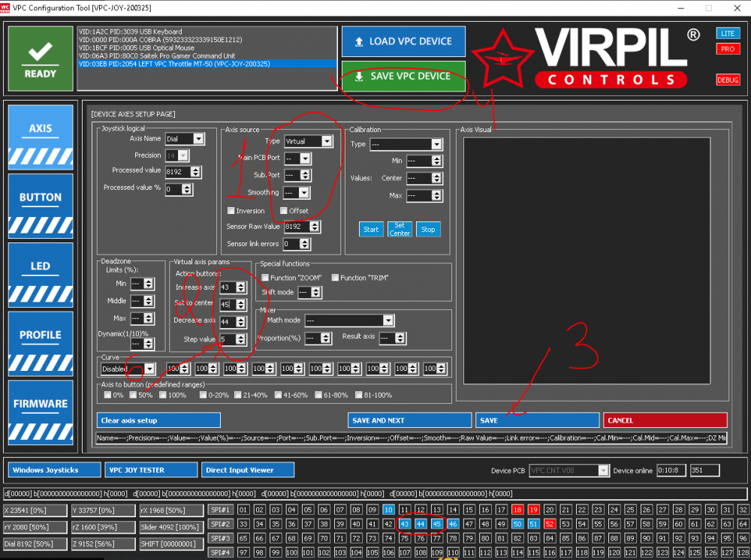The image size is (751, 560).
Task: Click button indicator 45 in SPI#2 row
Action: tap(436, 524)
